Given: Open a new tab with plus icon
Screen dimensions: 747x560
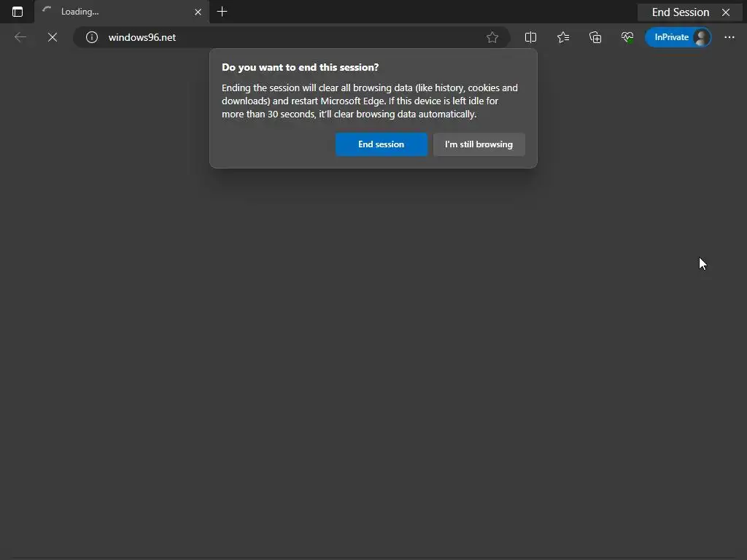Looking at the screenshot, I should pyautogui.click(x=222, y=12).
